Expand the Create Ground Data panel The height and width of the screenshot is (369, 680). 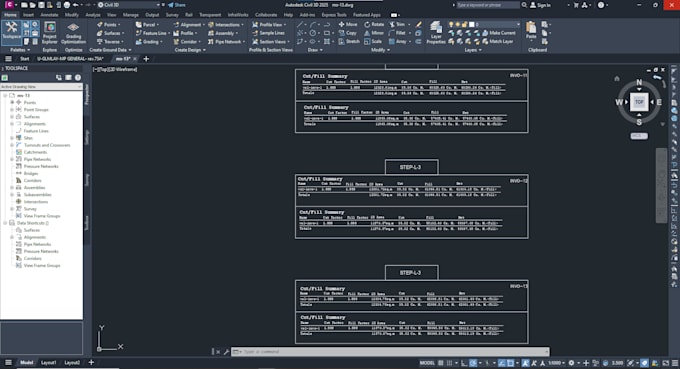(x=110, y=50)
